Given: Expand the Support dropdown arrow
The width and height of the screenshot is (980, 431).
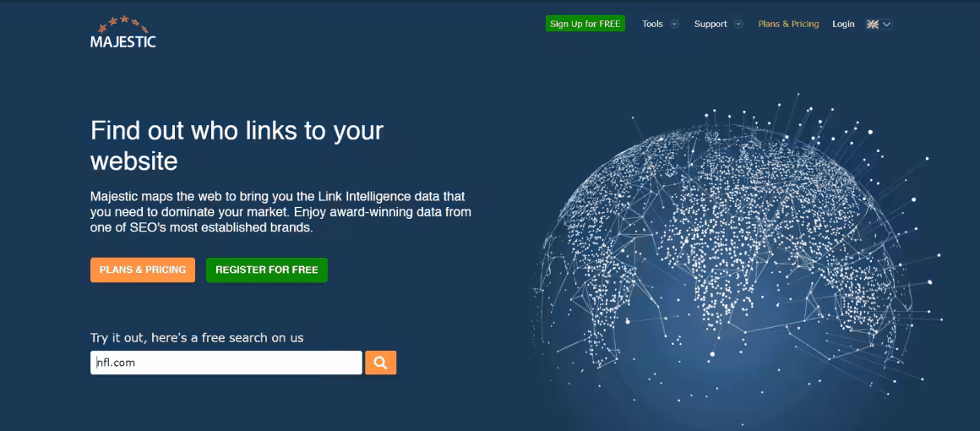Looking at the screenshot, I should click(x=738, y=25).
